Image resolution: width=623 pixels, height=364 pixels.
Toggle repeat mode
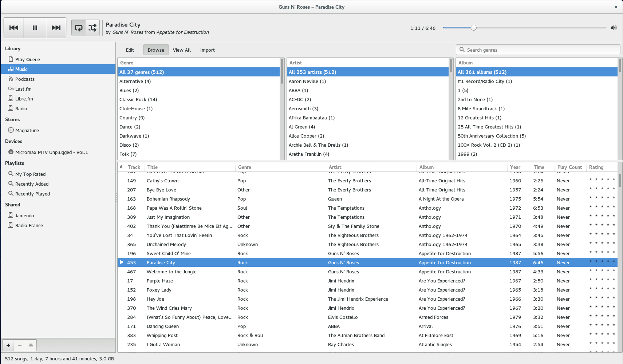[79, 28]
